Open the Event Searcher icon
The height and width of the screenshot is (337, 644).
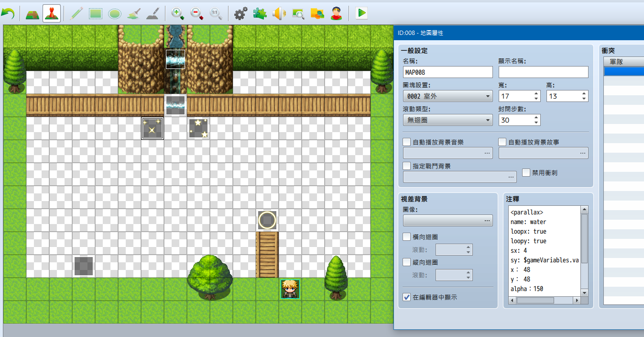298,13
